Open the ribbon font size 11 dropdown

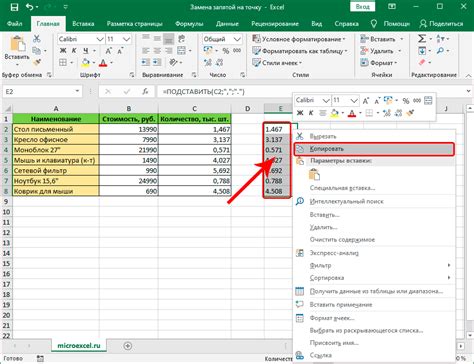click(126, 39)
